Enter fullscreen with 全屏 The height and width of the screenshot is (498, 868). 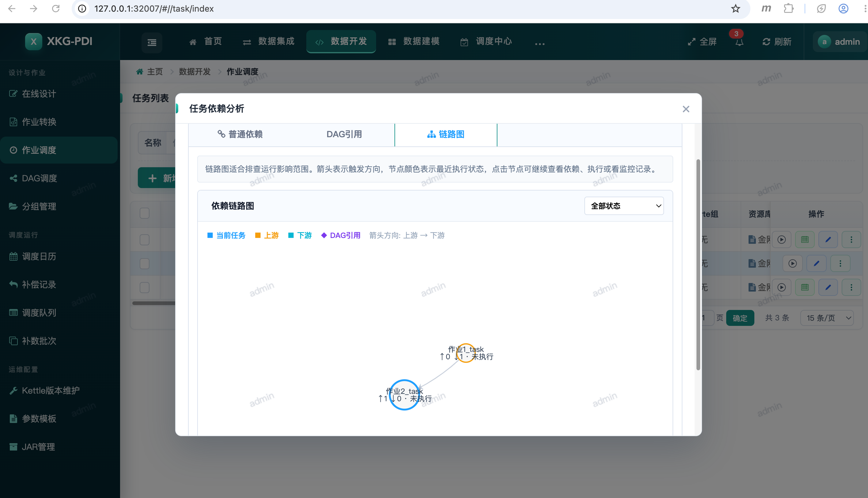pyautogui.click(x=702, y=42)
